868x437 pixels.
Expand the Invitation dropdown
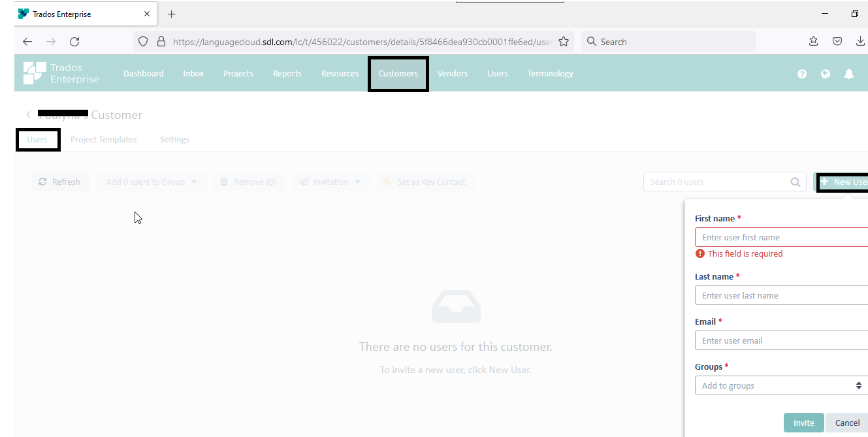tap(330, 182)
